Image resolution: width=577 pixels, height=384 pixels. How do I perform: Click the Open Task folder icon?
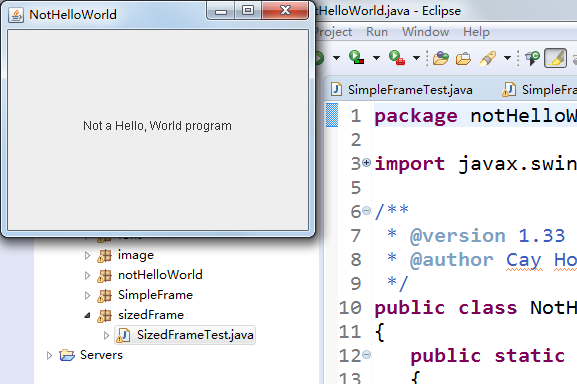point(463,58)
